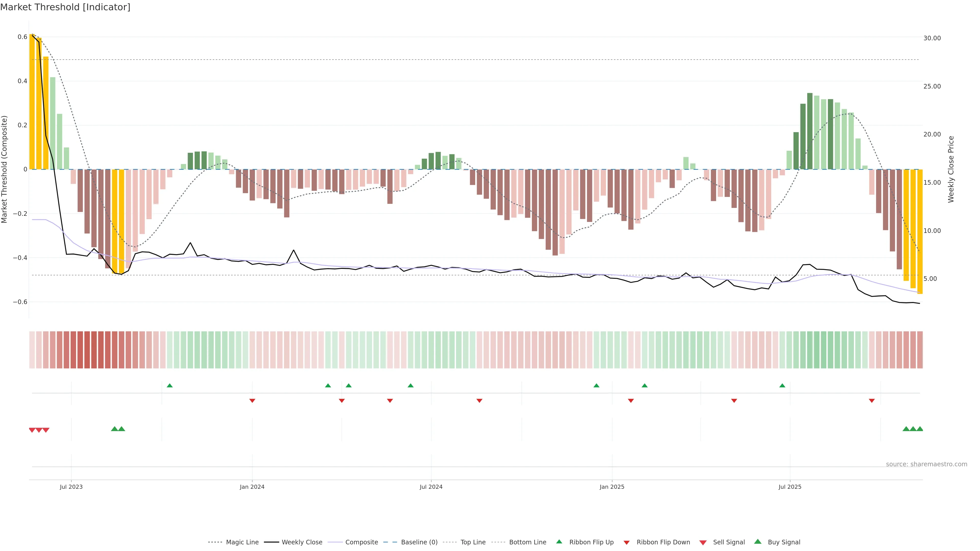Click the tallest dark green histogram bar

[810, 131]
